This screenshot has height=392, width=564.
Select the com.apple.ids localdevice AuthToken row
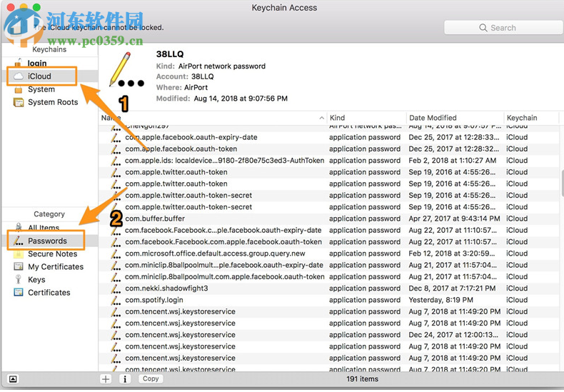pos(328,161)
